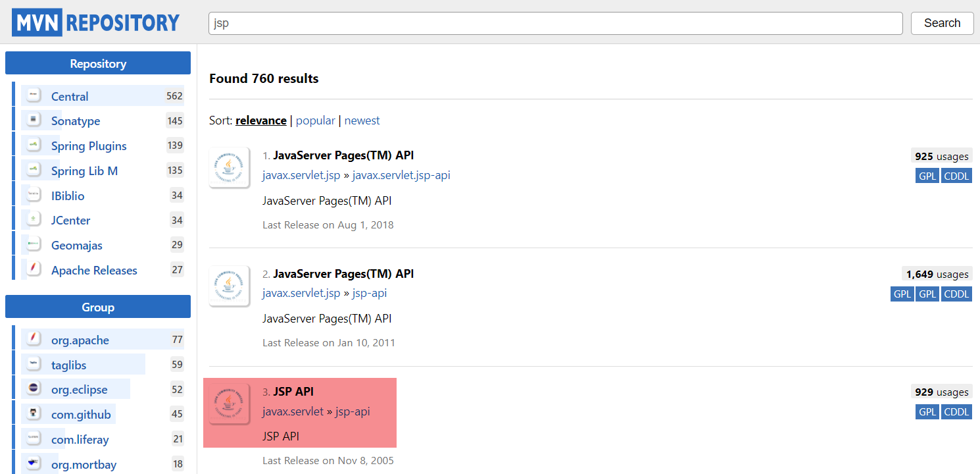The height and width of the screenshot is (474, 980).
Task: Click the com.github group icon
Action: click(34, 414)
